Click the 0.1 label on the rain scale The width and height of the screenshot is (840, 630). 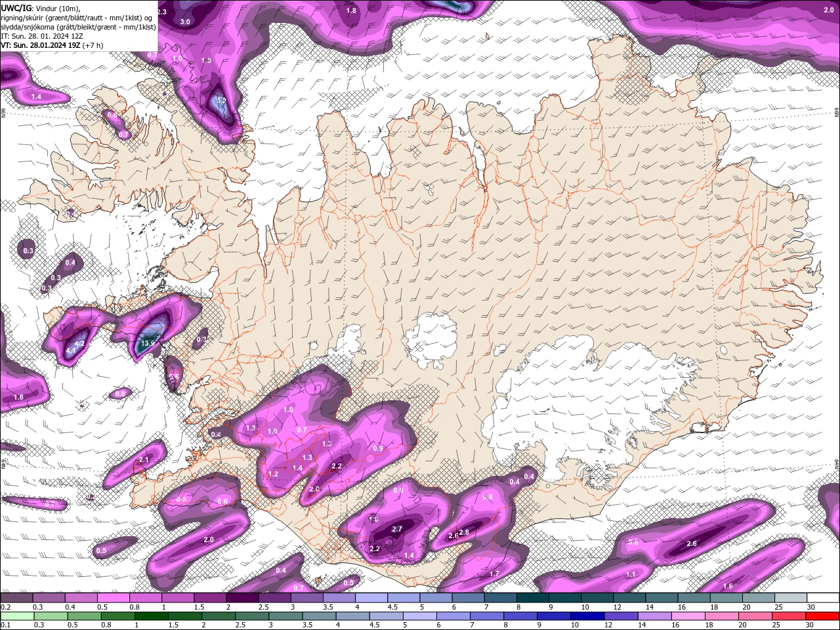5,625
